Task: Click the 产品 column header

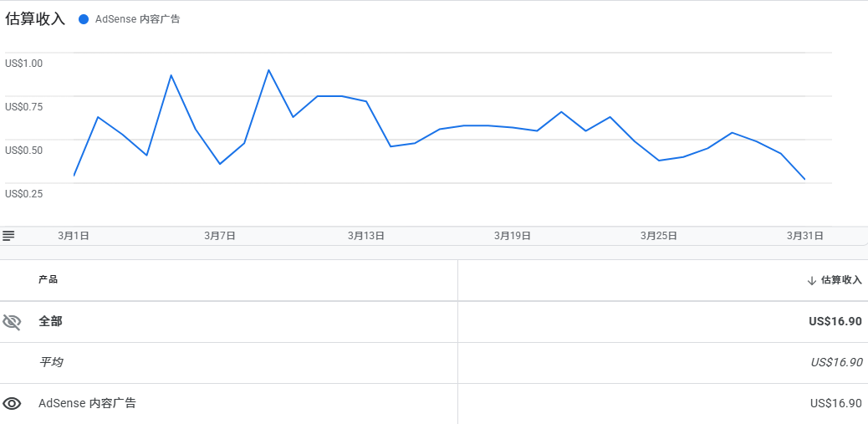Action: tap(49, 279)
